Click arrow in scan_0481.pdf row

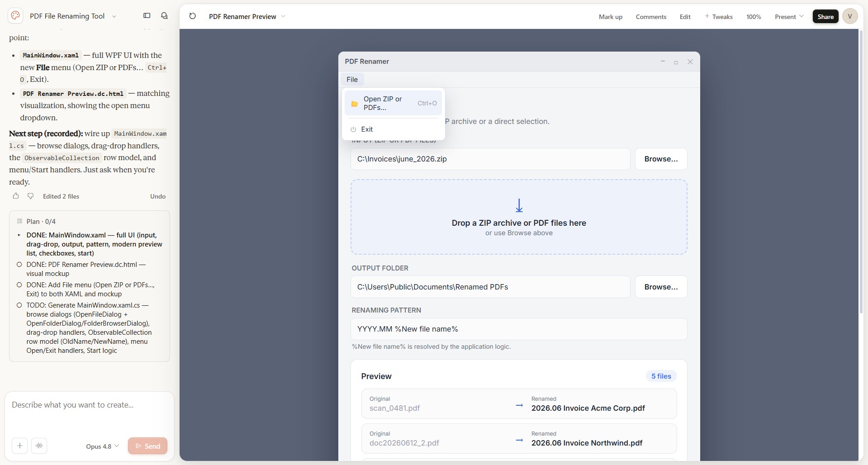point(519,405)
